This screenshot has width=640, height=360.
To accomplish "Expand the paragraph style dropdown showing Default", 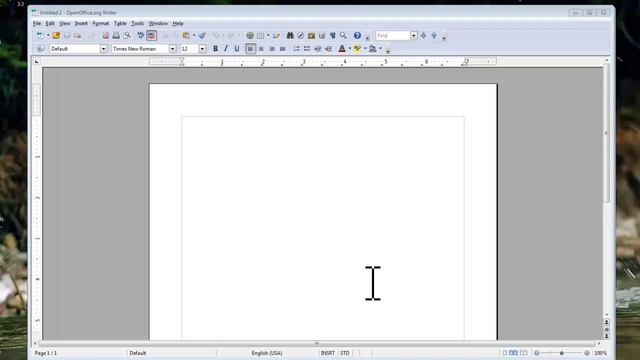I will point(104,49).
